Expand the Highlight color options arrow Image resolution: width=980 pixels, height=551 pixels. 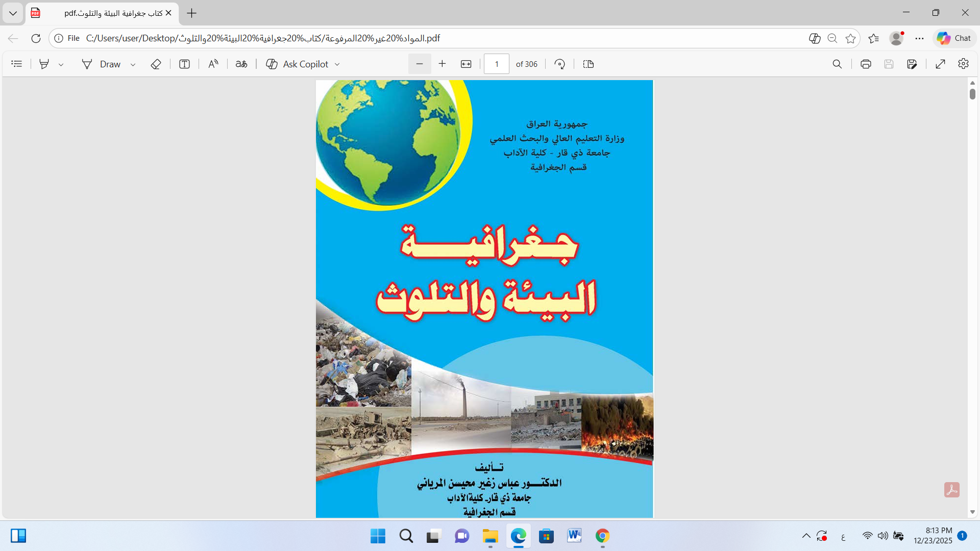[x=61, y=64]
